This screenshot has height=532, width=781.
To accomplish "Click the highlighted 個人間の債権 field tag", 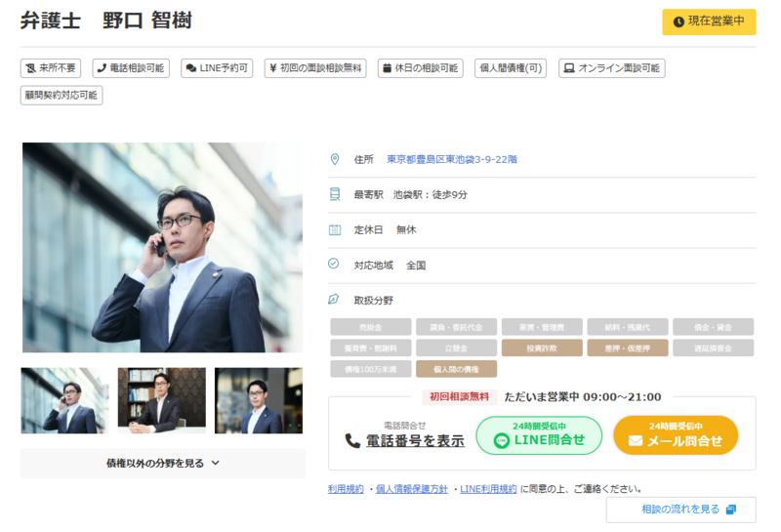I will [456, 369].
